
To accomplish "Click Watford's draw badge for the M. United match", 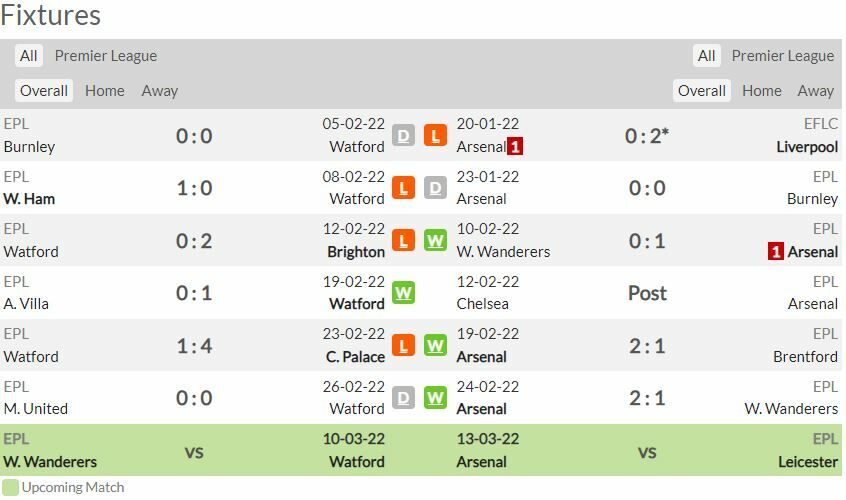I will [x=403, y=398].
